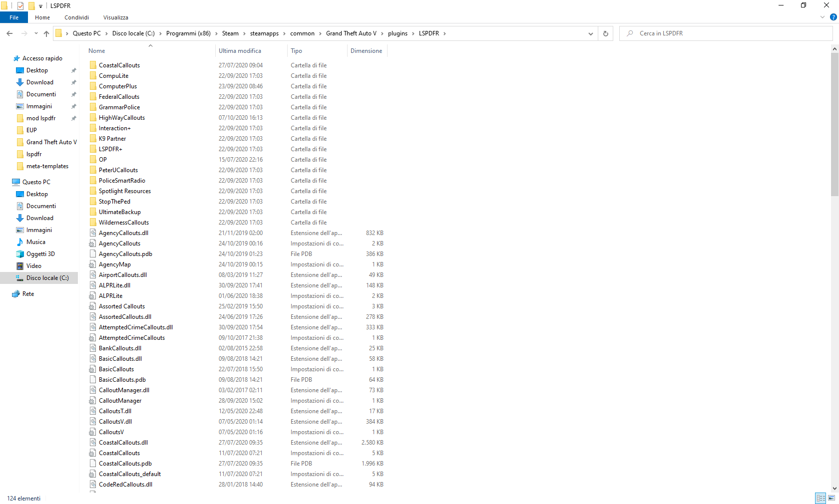Open the quick access toolbar customize dropdown

click(x=40, y=6)
